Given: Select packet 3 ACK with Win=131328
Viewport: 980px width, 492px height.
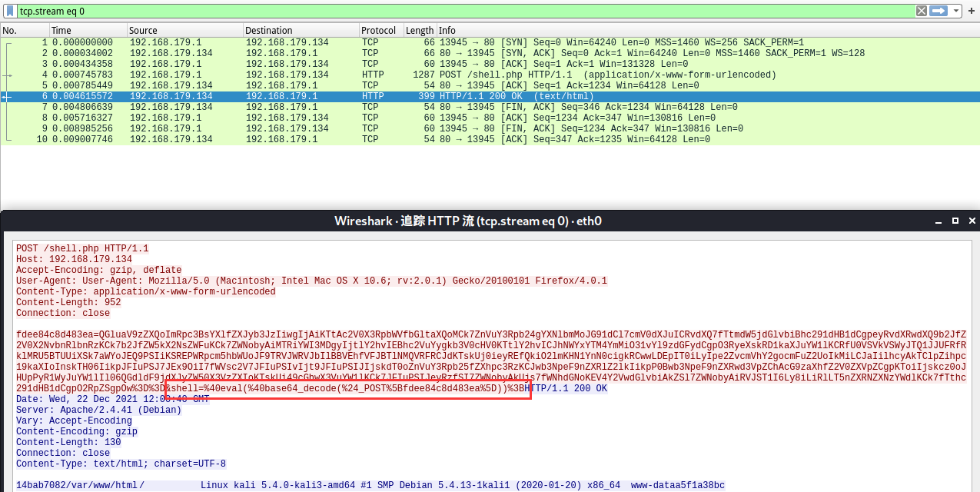Looking at the screenshot, I should pos(490,64).
